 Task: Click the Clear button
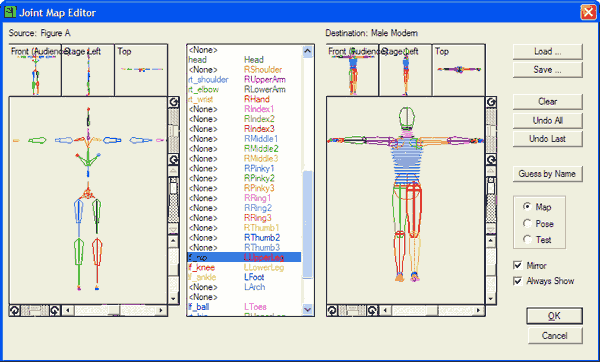(x=548, y=102)
